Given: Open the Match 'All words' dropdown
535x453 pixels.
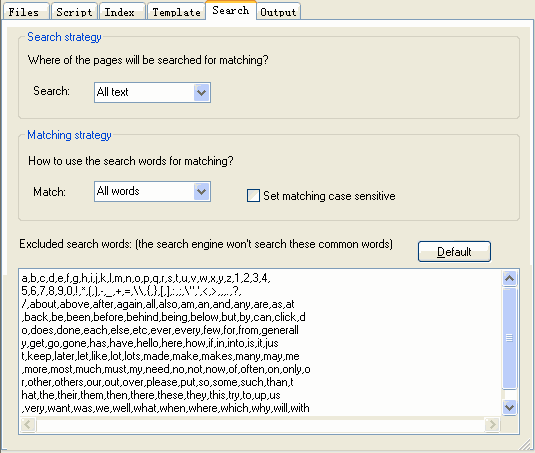Looking at the screenshot, I should coord(152,191).
